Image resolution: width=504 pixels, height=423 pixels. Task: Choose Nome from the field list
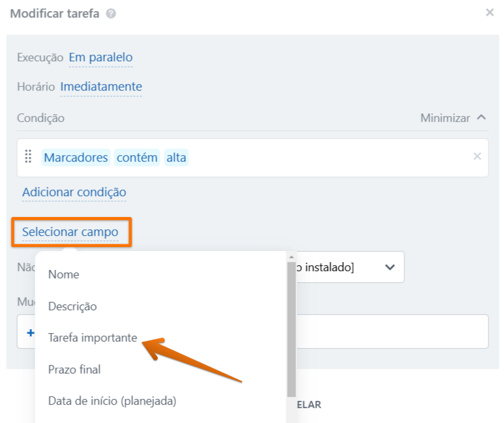click(64, 274)
